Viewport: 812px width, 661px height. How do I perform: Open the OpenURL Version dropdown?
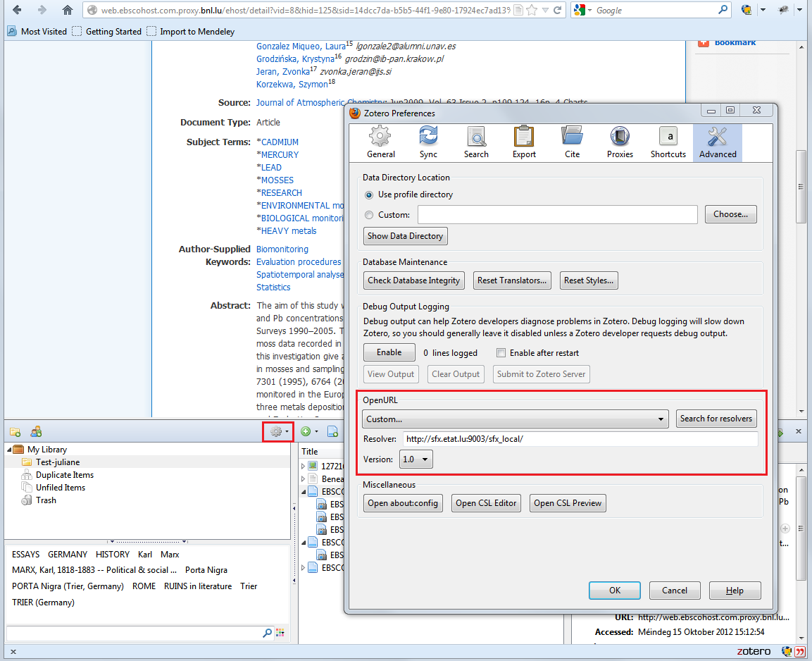[416, 459]
